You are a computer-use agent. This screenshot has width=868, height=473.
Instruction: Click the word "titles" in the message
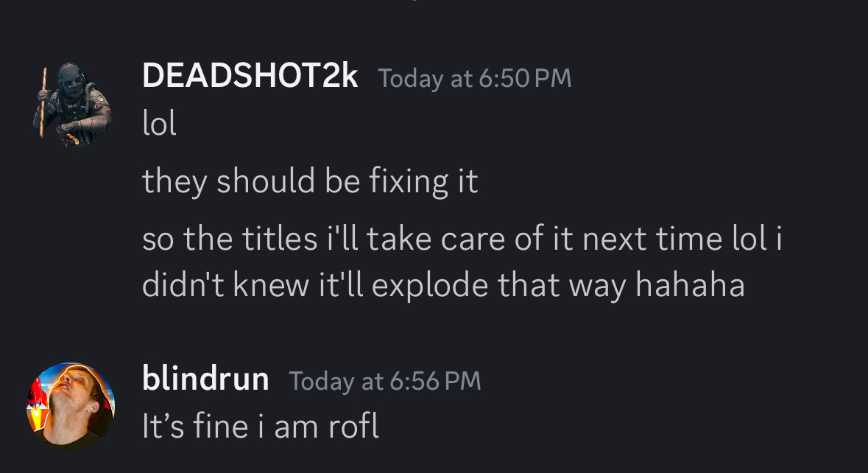click(x=280, y=239)
